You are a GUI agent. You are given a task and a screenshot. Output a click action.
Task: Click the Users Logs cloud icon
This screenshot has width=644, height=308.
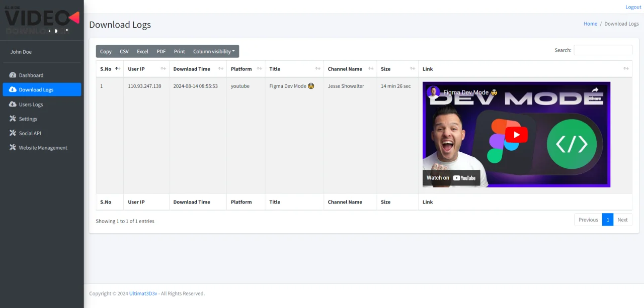coord(13,104)
